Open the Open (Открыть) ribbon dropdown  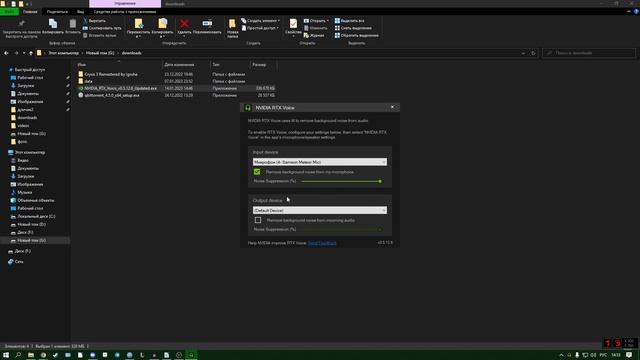[x=316, y=21]
